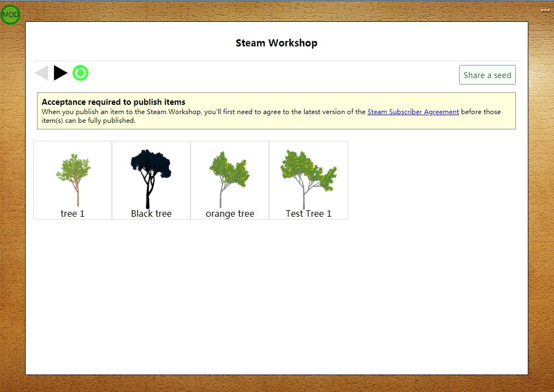Click the blank area below the tree grid
Image resolution: width=554 pixels, height=392 pixels.
(277, 297)
